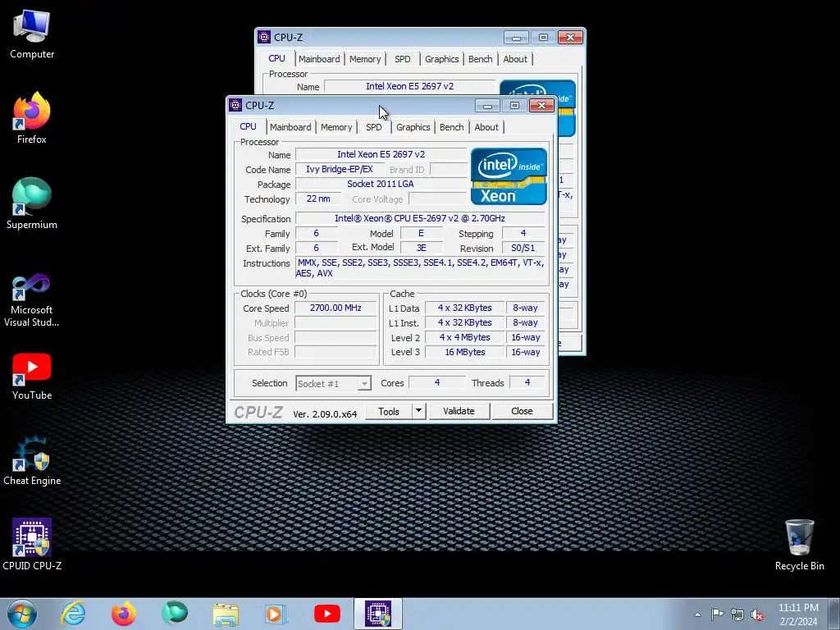Switch to Memory tab in front CPU-Z

pos(336,127)
